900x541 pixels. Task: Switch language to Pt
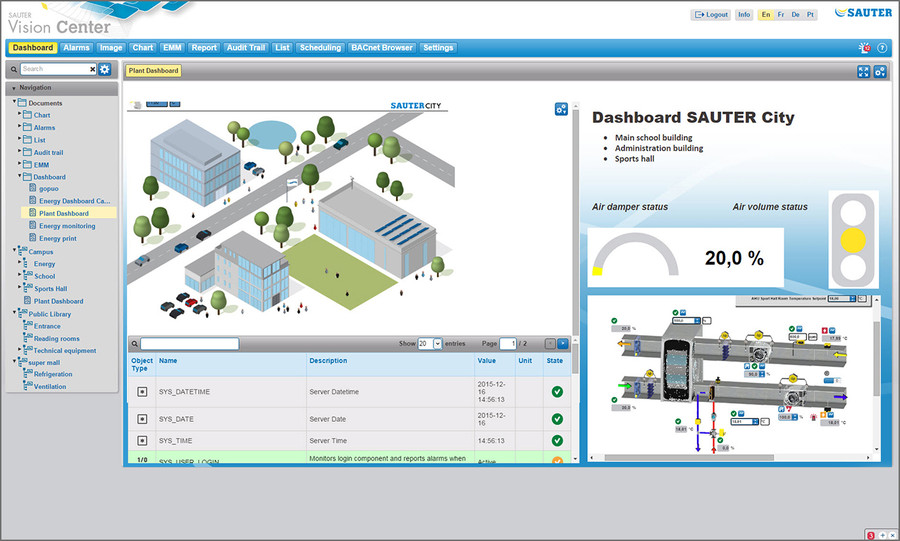(810, 15)
